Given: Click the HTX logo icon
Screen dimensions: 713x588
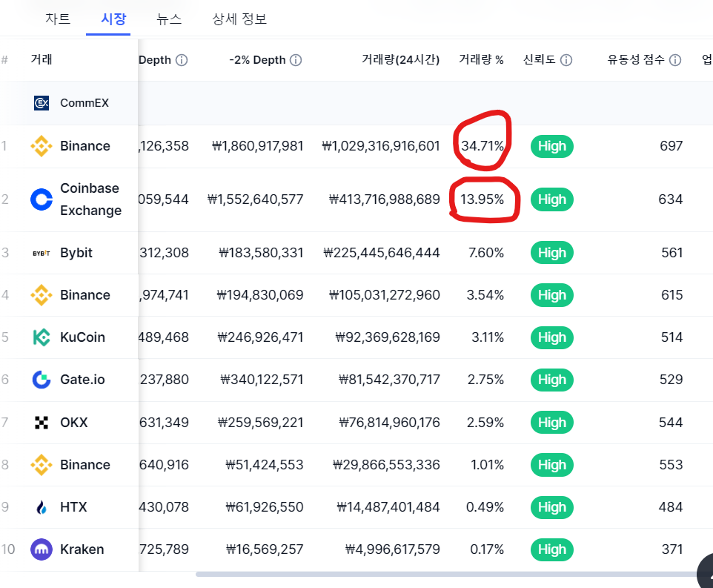Looking at the screenshot, I should pos(42,507).
